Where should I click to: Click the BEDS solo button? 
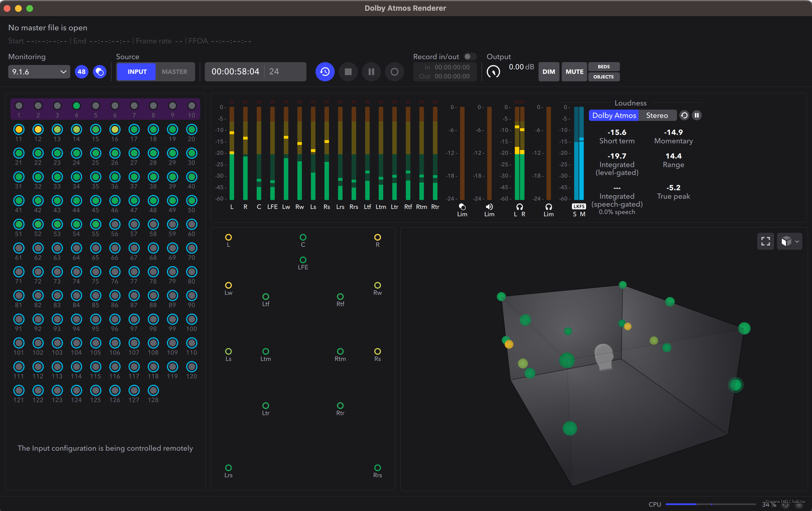pos(603,66)
